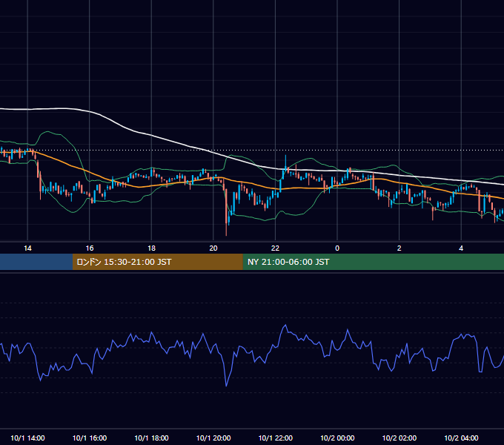504x445 pixels.
Task: Click the 10/2 02:00 date label
Action: click(x=399, y=438)
